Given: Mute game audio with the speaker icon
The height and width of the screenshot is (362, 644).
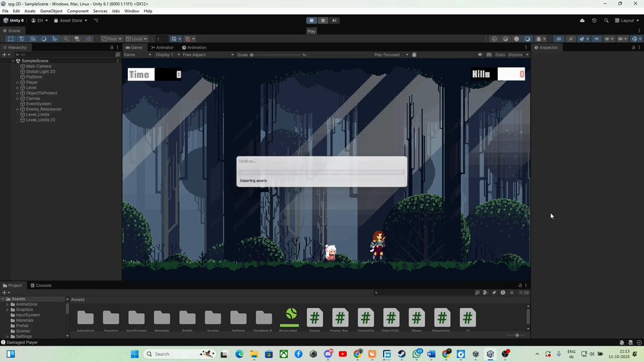Looking at the screenshot, I should [480, 55].
